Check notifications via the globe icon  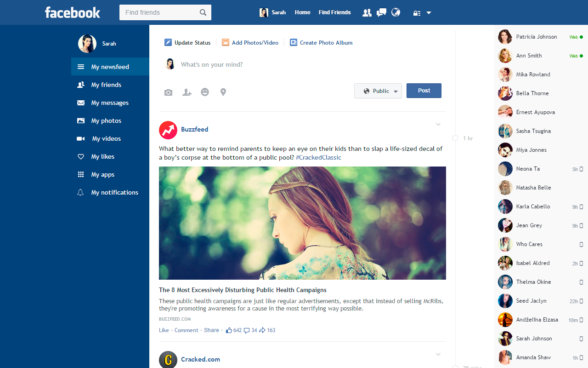point(396,12)
